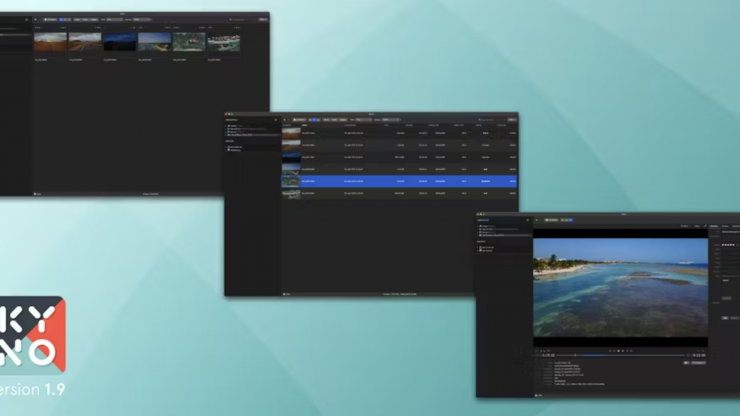Click the blue view mode icon in list toolbar
This screenshot has height=416, width=740.
tap(313, 120)
